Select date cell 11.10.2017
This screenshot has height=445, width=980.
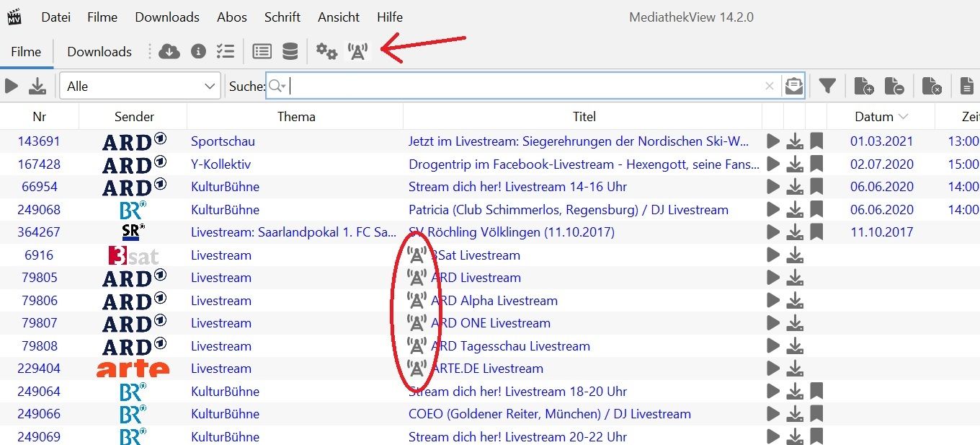tap(882, 232)
